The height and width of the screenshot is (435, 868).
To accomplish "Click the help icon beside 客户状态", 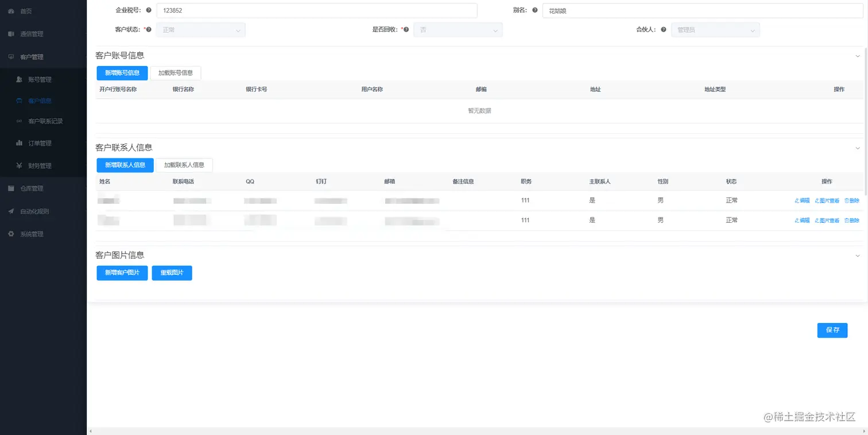I will tap(149, 30).
